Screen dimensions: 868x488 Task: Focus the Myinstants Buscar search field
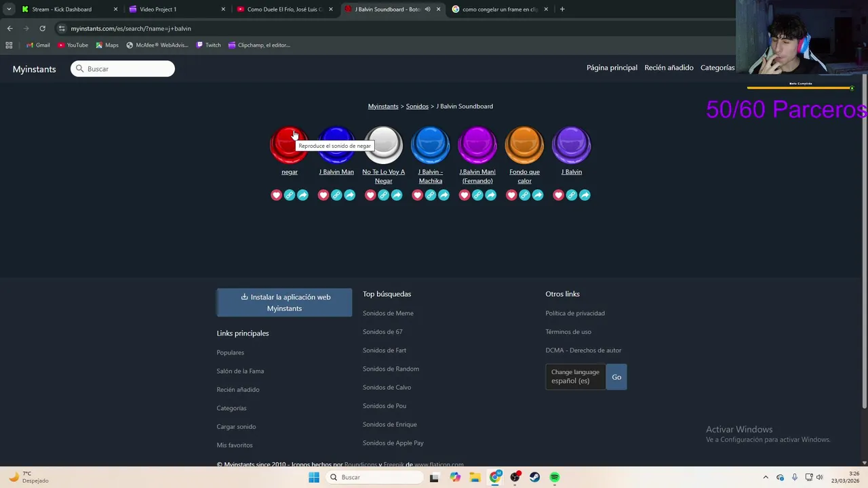[x=123, y=68]
